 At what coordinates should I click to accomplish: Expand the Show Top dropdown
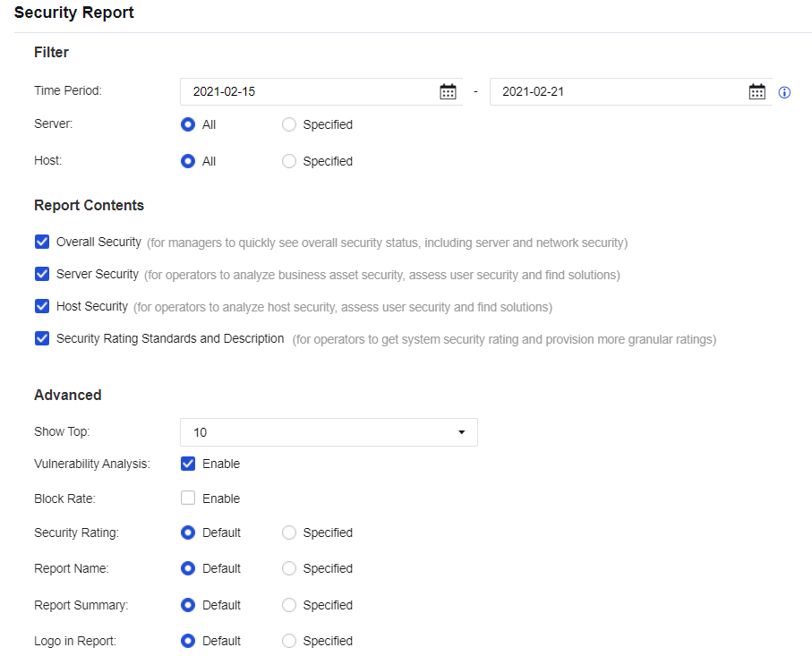[x=329, y=432]
